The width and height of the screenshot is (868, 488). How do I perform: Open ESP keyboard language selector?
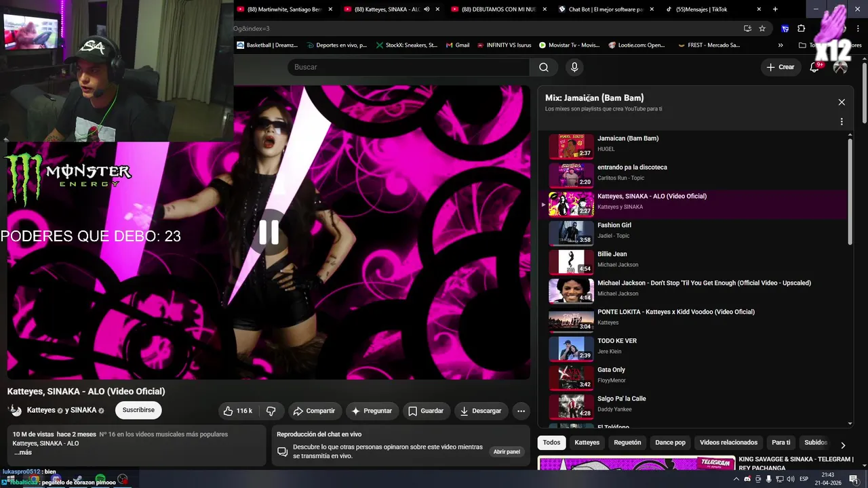804,479
